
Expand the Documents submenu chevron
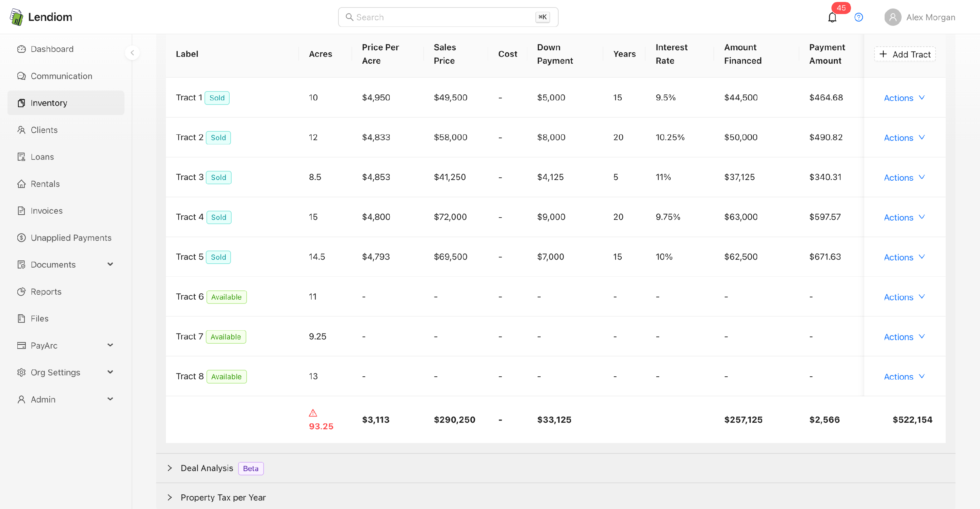tap(110, 264)
